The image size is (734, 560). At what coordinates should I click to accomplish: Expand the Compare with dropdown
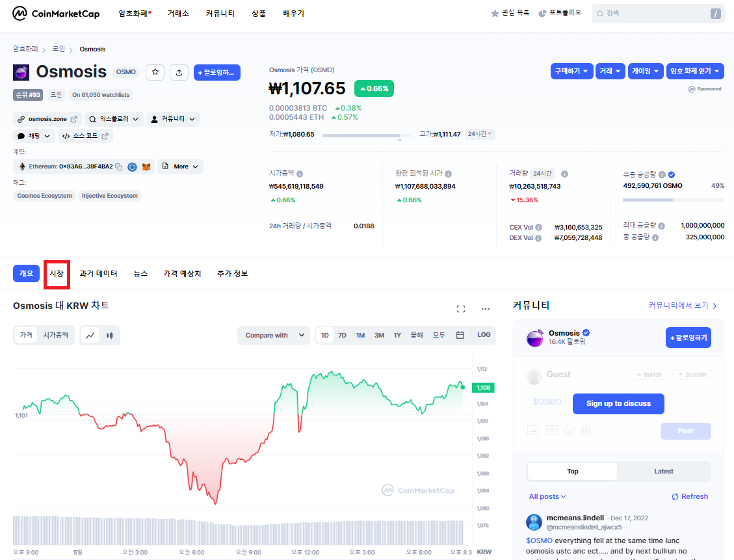coord(273,336)
